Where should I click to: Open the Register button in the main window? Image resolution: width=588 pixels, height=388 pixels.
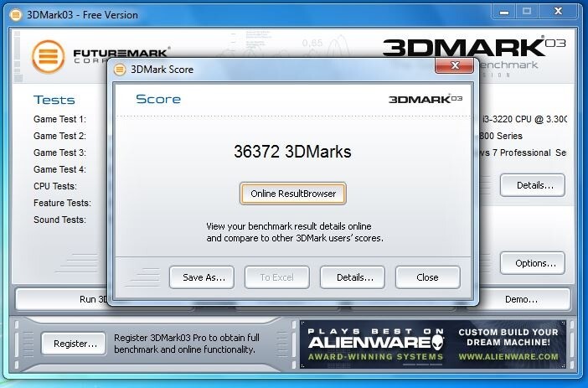point(74,344)
